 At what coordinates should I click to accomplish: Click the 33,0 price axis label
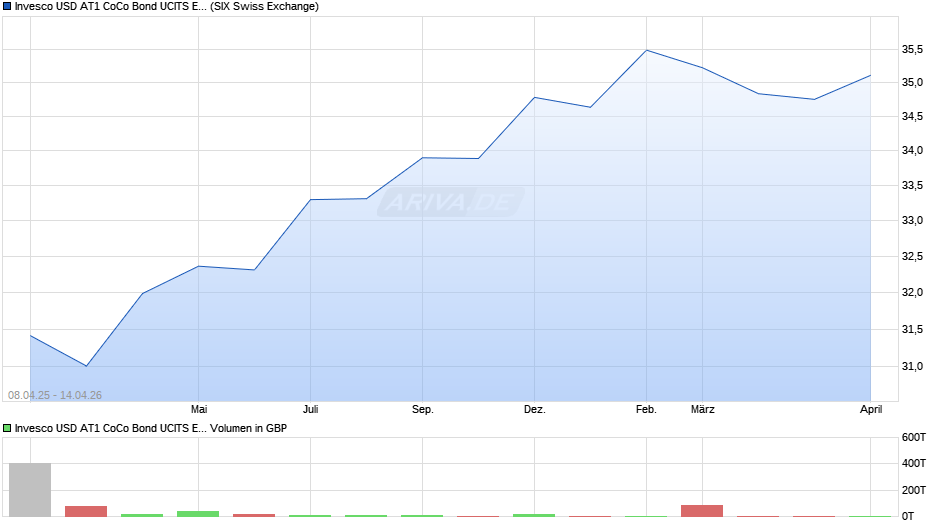coord(912,221)
